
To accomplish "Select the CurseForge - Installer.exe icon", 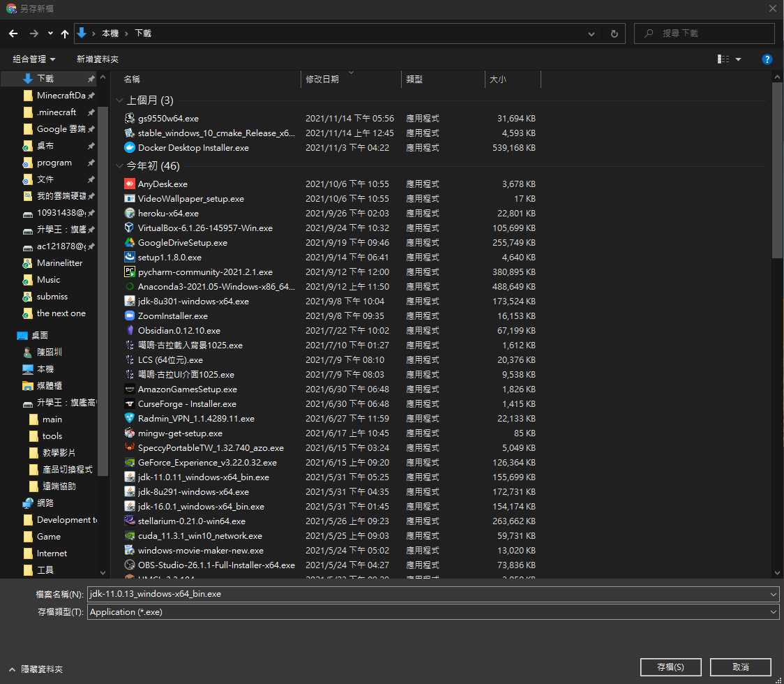I will 130,403.
